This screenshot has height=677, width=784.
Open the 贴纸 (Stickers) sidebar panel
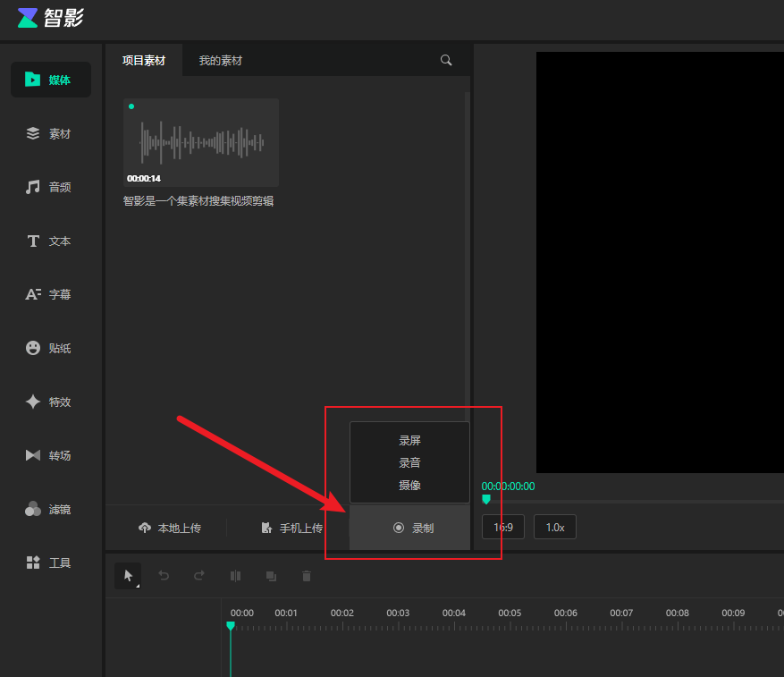pos(51,348)
